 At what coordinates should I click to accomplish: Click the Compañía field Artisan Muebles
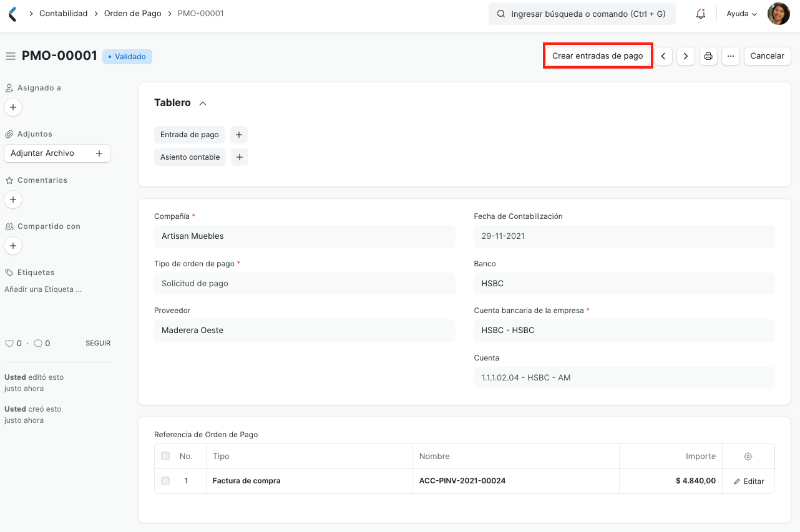click(x=305, y=236)
